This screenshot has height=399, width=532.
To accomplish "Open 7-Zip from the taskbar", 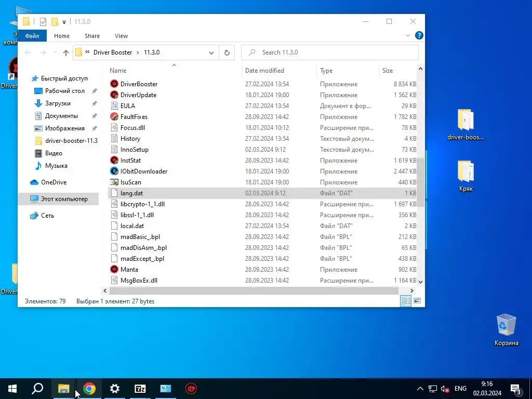I will (140, 389).
